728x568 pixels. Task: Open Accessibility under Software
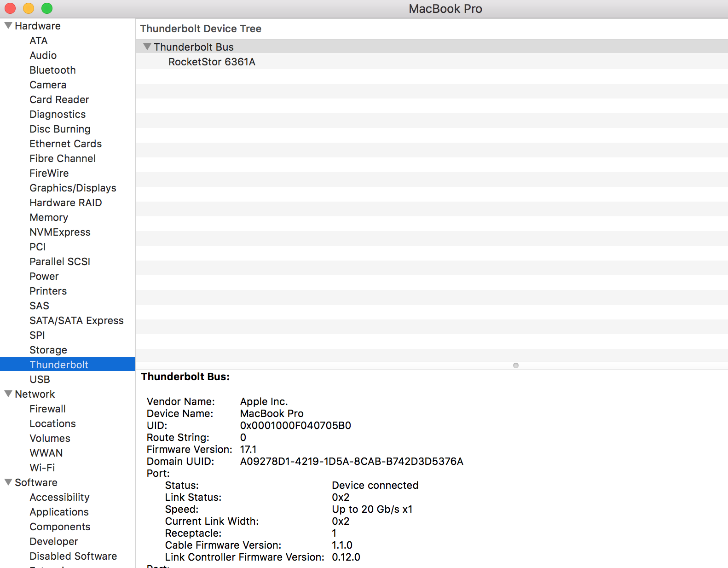[x=59, y=497]
